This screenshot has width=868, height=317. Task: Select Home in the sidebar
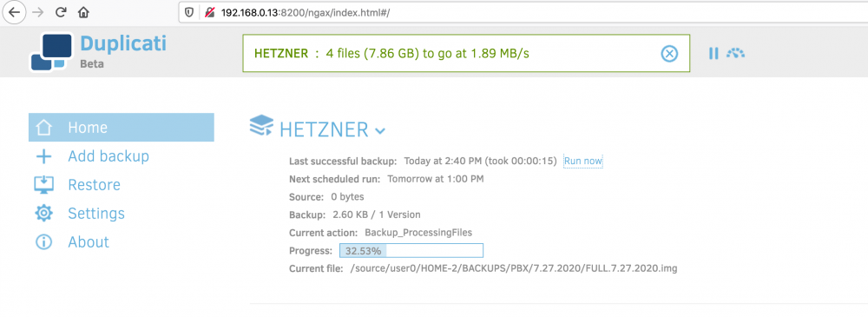pos(122,128)
